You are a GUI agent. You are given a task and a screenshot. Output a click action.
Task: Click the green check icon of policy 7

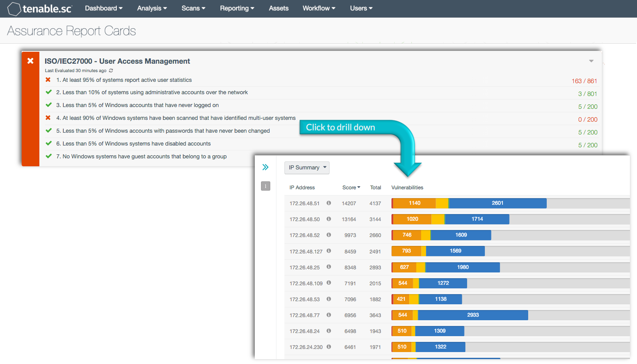coord(49,156)
